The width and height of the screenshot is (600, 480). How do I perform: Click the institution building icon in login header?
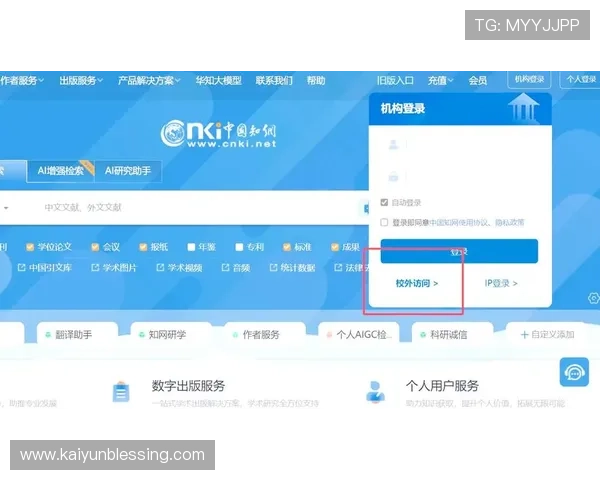coord(523,107)
